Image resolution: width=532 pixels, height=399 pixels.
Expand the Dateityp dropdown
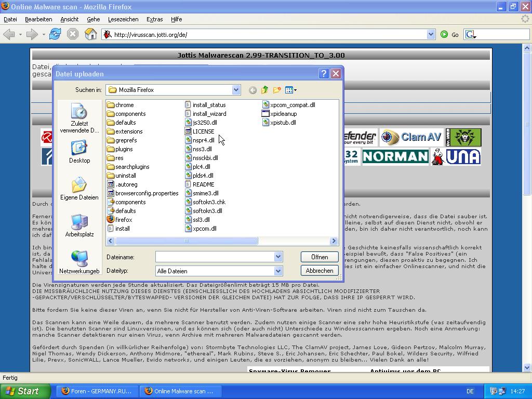tap(278, 271)
